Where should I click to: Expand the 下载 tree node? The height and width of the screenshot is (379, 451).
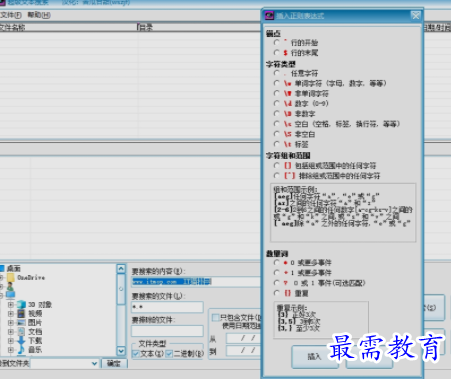pos(11,341)
